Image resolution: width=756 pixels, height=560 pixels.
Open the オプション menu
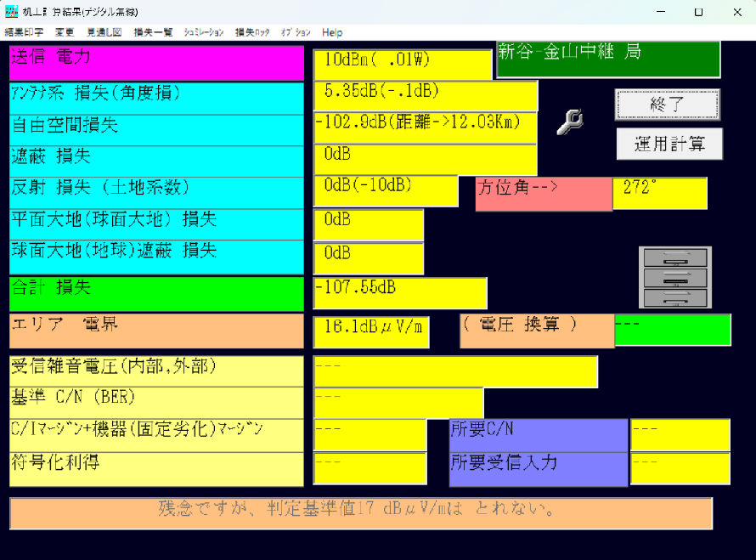[296, 32]
